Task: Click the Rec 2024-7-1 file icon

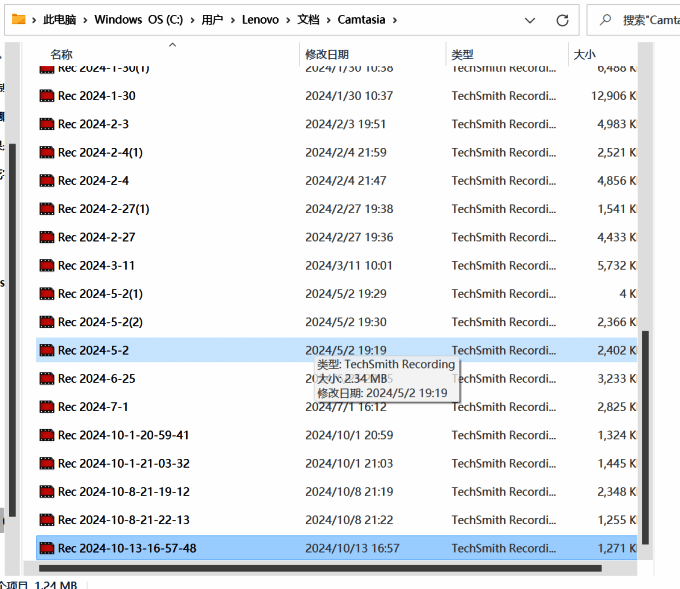Action: [x=46, y=407]
